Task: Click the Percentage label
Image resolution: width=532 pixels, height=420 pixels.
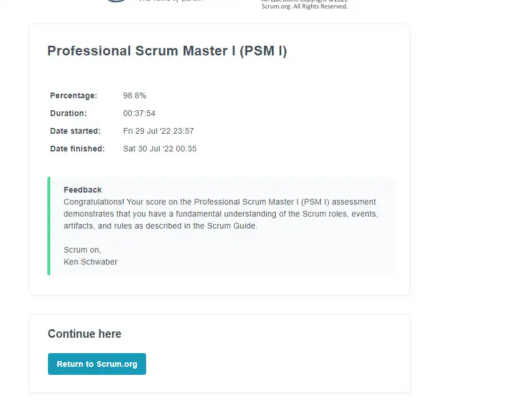Action: coord(73,96)
